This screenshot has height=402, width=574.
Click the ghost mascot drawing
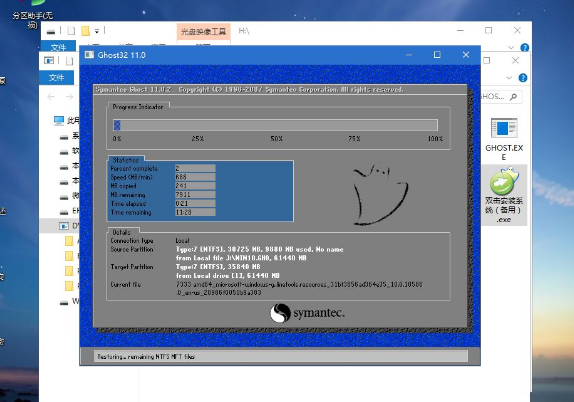[380, 194]
